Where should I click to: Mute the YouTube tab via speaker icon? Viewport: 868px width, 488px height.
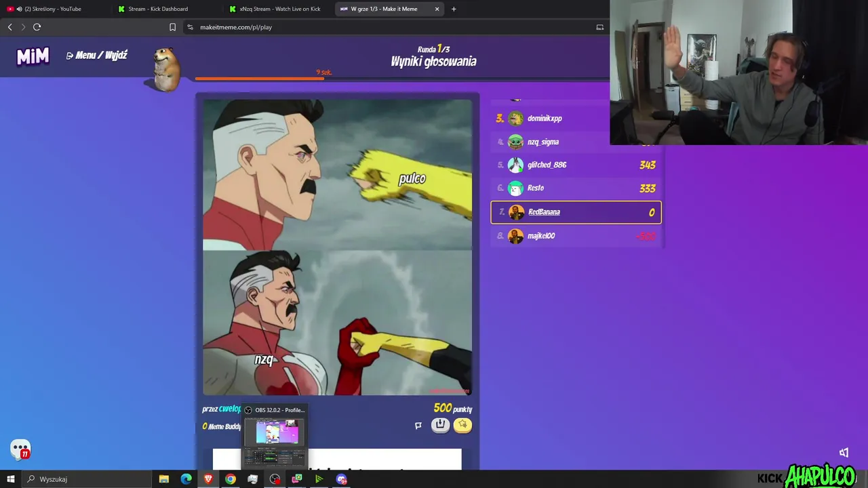pos(19,9)
